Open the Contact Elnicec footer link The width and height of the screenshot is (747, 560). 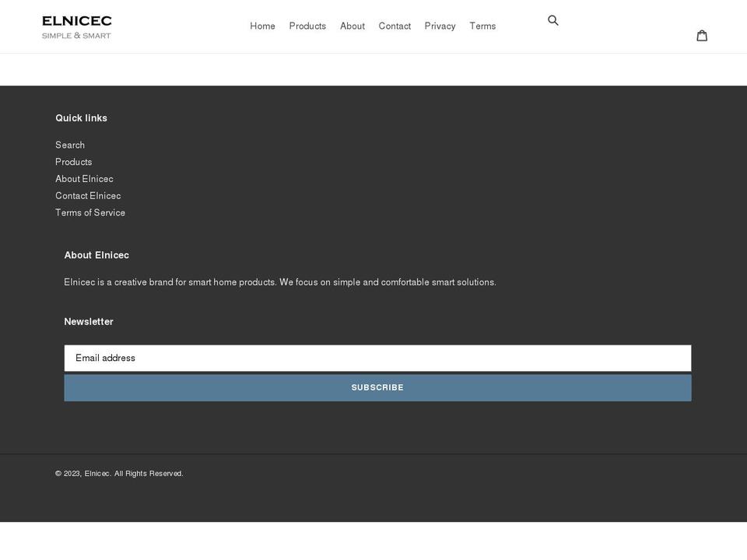(88, 195)
